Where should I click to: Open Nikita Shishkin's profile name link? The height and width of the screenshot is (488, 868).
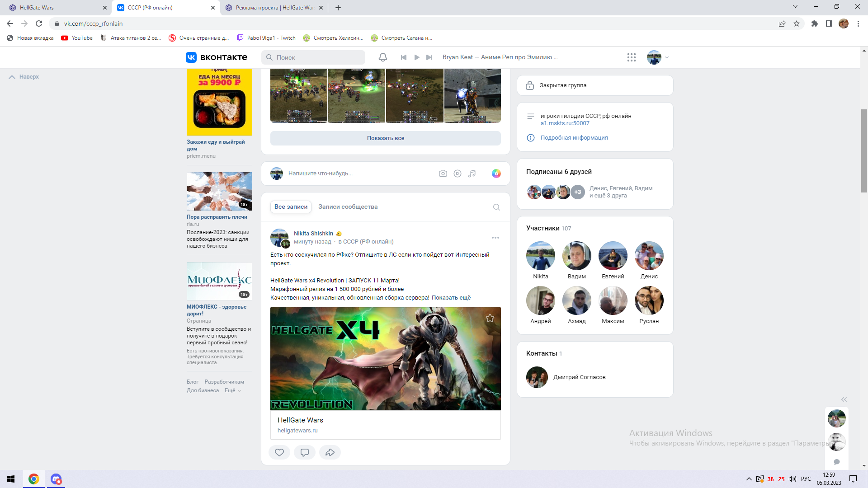(313, 234)
